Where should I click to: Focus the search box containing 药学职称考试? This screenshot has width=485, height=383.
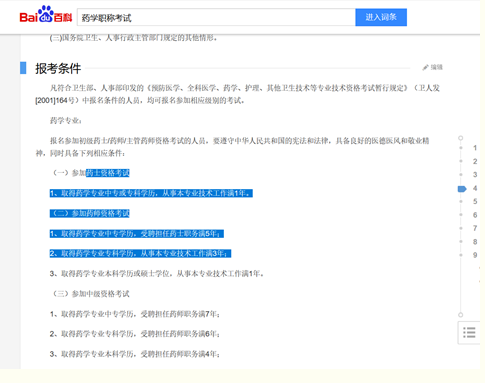coord(216,17)
